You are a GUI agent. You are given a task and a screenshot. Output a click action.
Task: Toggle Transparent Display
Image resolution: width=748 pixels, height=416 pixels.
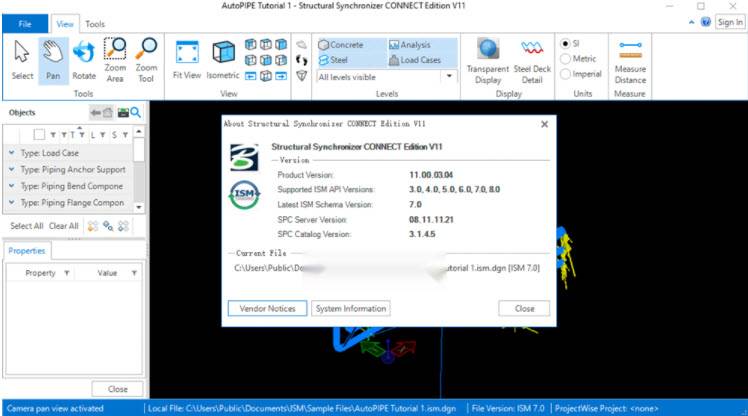pos(488,61)
